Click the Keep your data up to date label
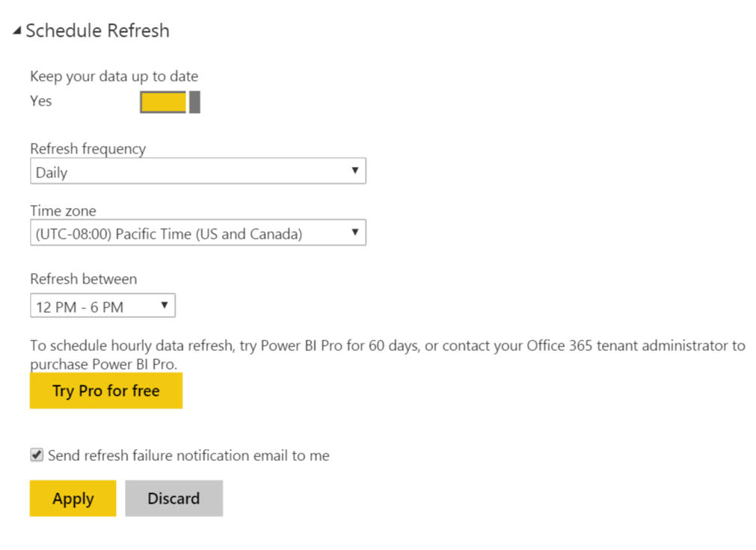Image resolution: width=756 pixels, height=550 pixels. [x=114, y=76]
